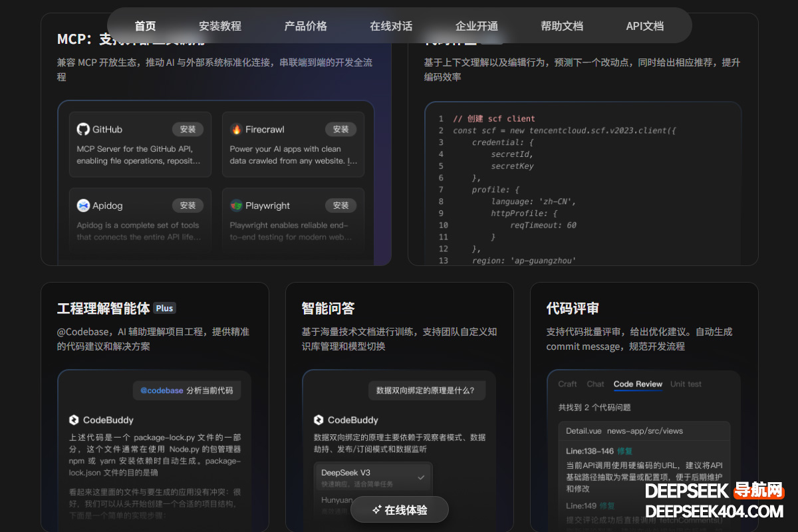Switch to the Unit test tab
Screen dimensions: 798x532
coord(686,384)
